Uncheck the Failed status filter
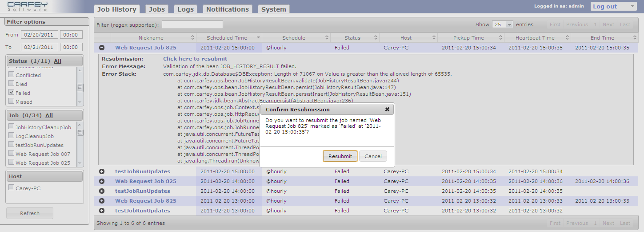Viewport: 644px width, 232px height. 12,93
